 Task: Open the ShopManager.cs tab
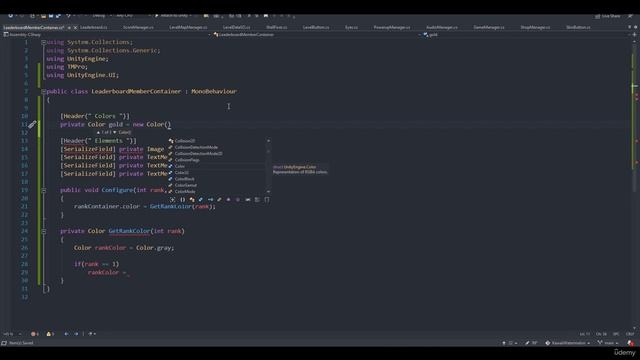535,27
